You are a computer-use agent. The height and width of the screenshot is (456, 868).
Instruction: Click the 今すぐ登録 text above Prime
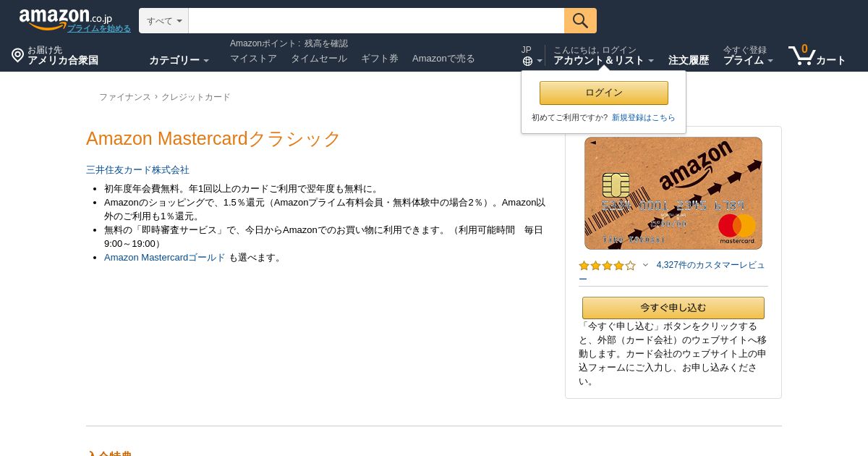click(745, 50)
